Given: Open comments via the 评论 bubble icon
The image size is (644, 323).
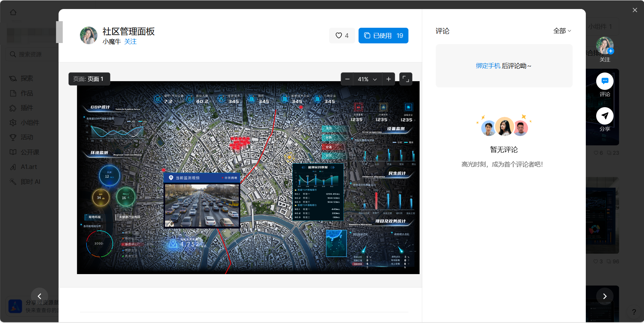Looking at the screenshot, I should pyautogui.click(x=605, y=81).
